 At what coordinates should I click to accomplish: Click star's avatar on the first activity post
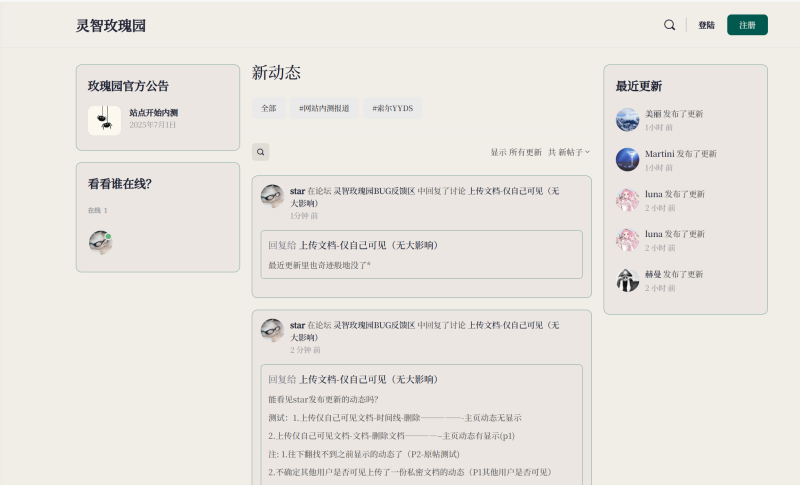point(272,196)
